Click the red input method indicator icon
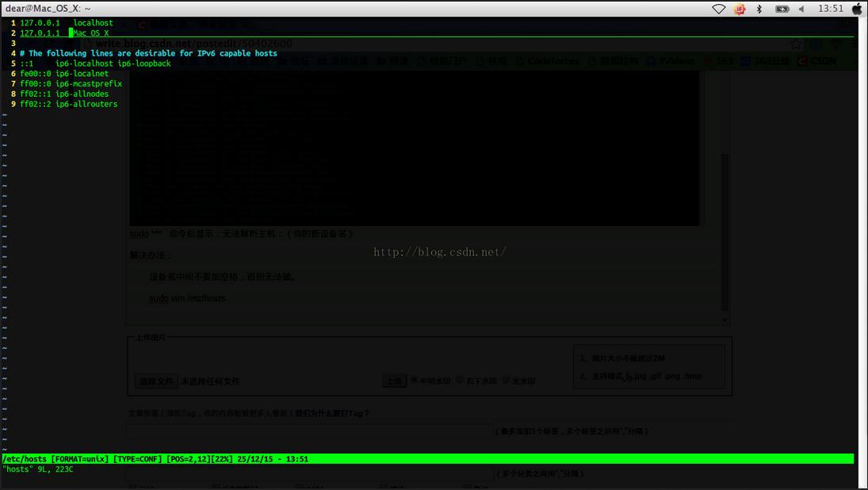This screenshot has width=868, height=490. click(x=740, y=9)
